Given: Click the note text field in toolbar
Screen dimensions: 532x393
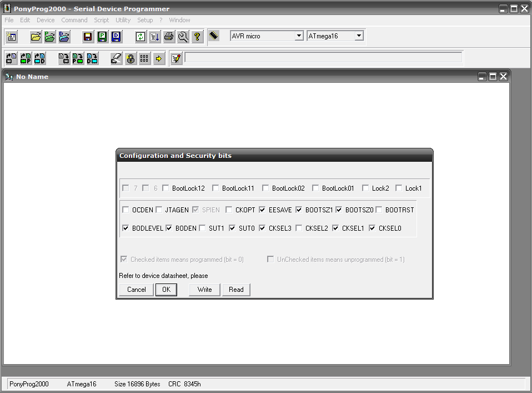Looking at the screenshot, I should click(323, 57).
